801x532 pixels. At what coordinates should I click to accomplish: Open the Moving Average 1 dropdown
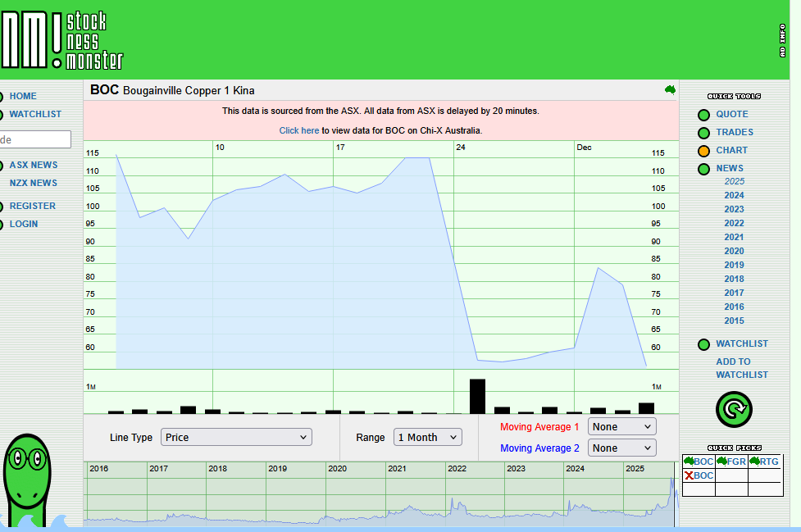tap(621, 426)
